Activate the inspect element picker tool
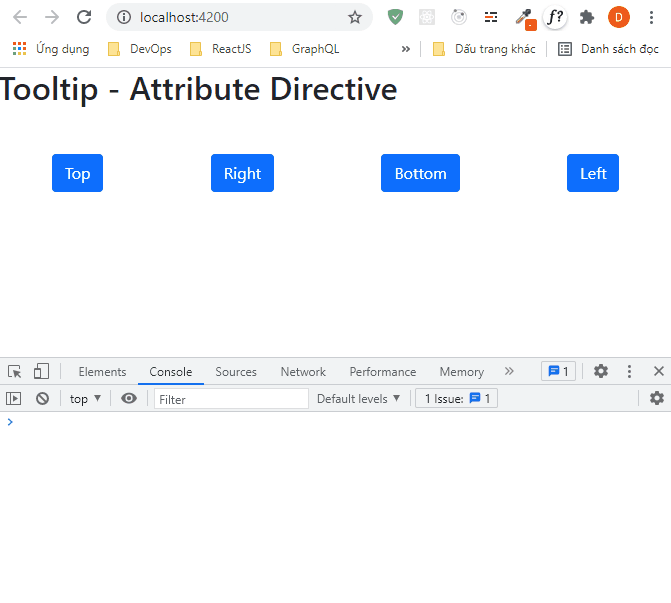Screen dimensions: 671x603 (15, 371)
